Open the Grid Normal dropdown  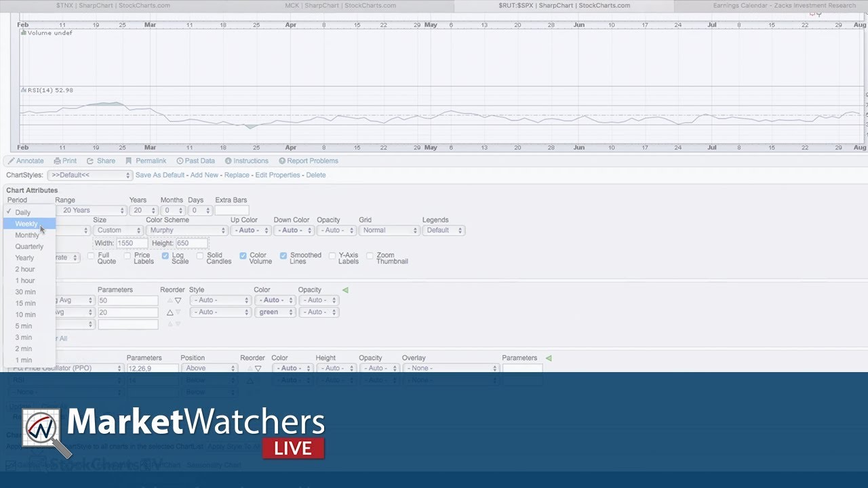389,230
